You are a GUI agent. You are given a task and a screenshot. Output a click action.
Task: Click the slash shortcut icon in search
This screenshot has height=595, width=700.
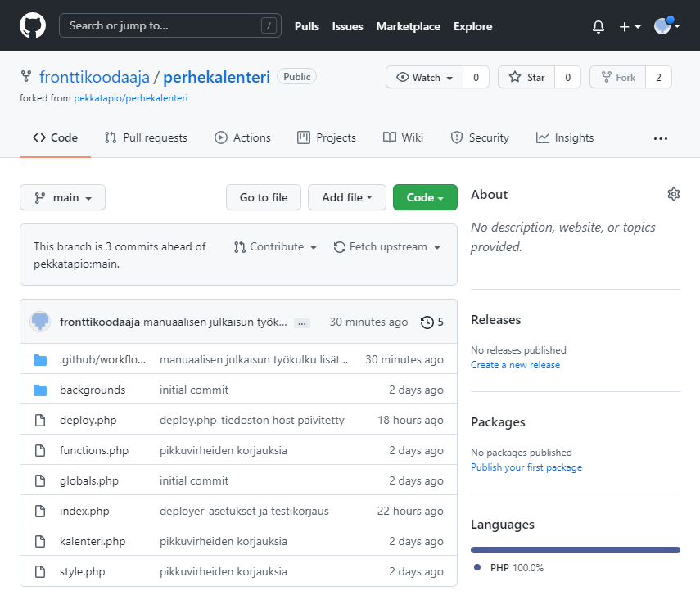coord(269,26)
